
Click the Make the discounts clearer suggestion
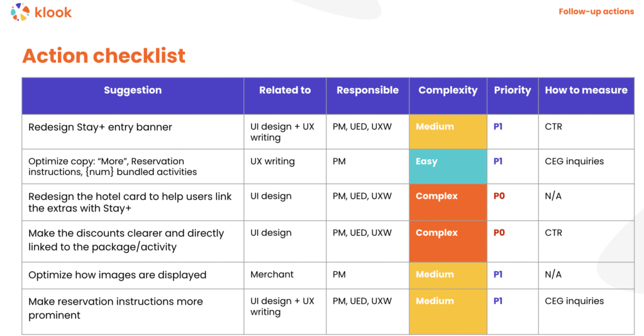[x=126, y=240]
